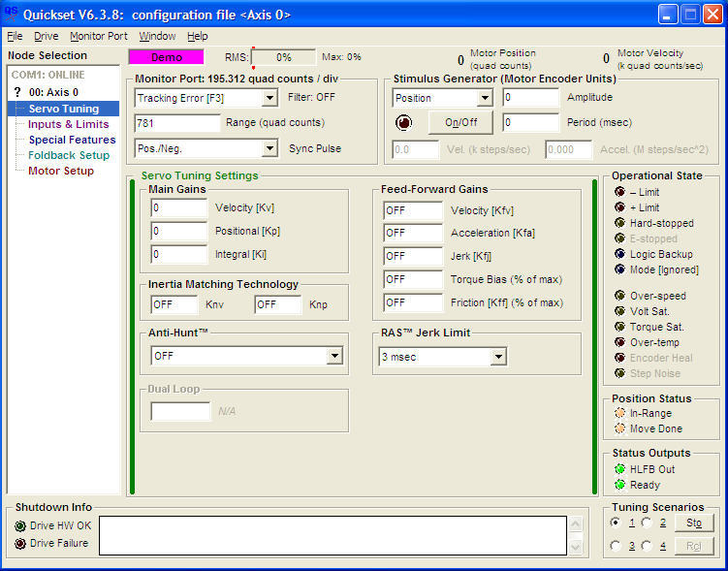Click the Knv inertia matching field
This screenshot has height=571, width=728.
coord(174,304)
